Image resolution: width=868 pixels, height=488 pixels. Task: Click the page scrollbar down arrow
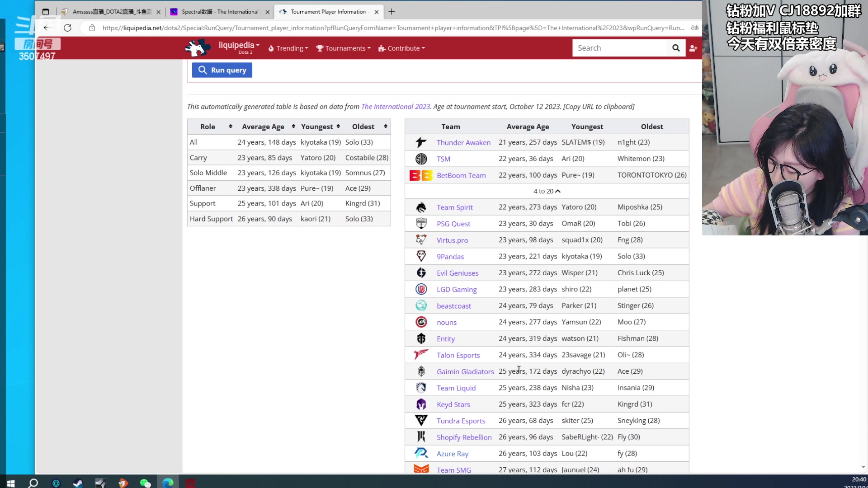(863, 467)
